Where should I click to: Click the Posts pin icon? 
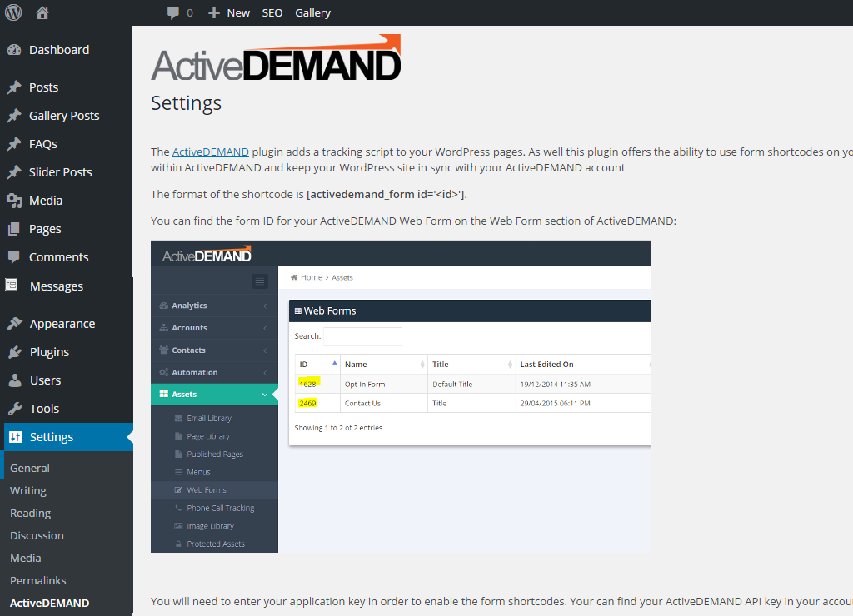coord(15,87)
